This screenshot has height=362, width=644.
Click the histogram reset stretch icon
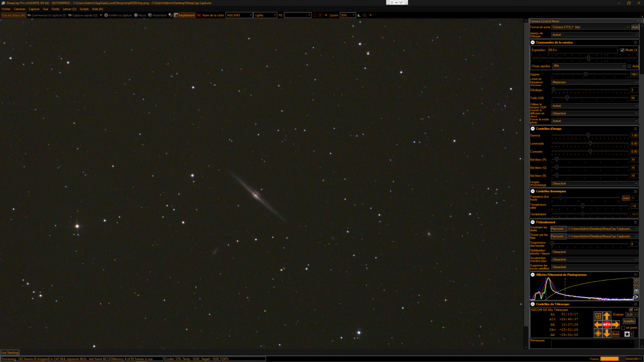click(x=636, y=286)
